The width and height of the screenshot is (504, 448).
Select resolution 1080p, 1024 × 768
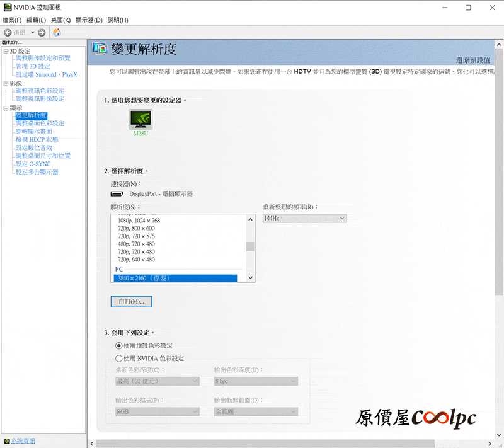click(139, 221)
